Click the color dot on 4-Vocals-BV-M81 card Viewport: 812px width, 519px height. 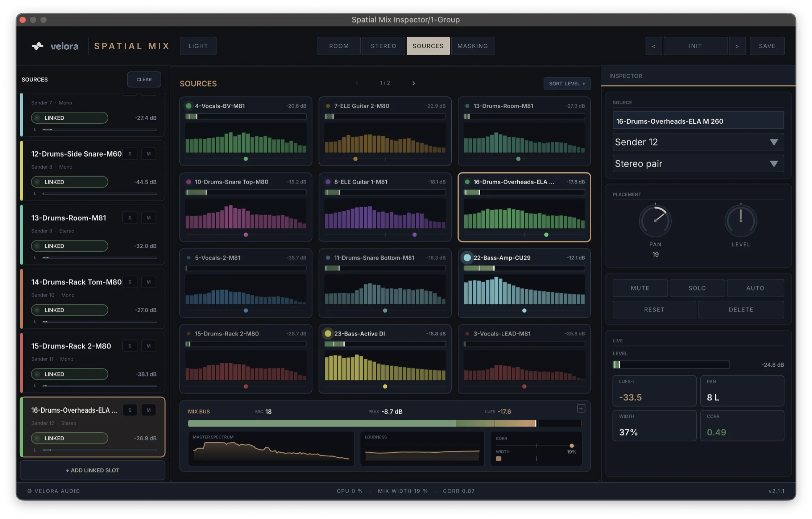tap(188, 106)
